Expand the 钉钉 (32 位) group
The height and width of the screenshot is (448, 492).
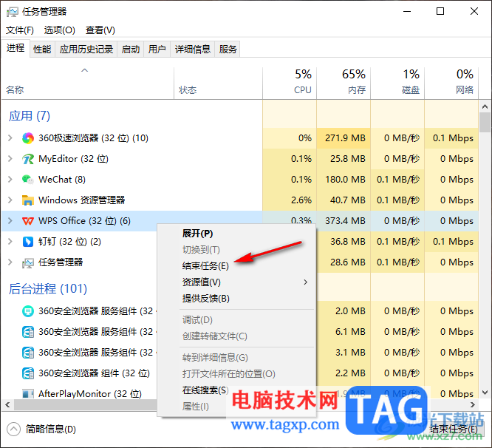pos(10,242)
